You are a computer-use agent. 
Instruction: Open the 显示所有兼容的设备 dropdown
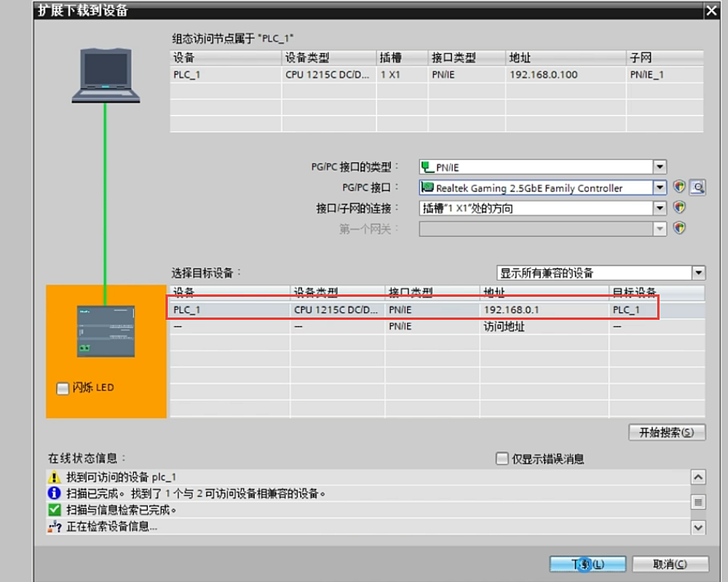[698, 273]
